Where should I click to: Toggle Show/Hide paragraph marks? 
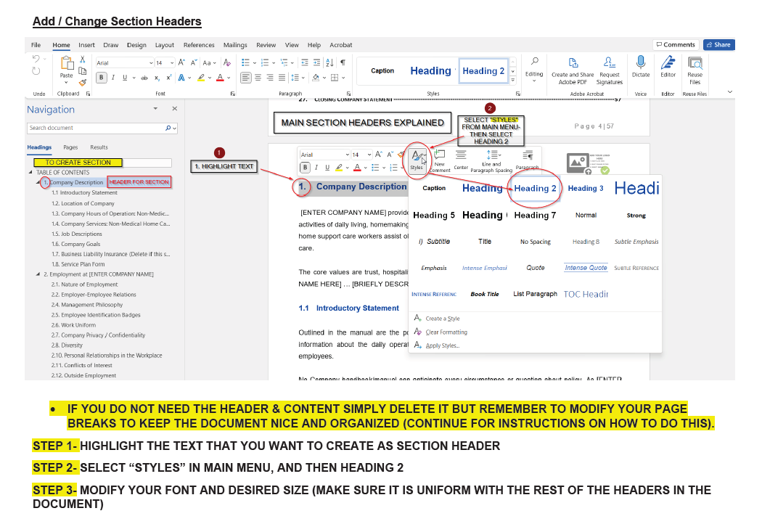[343, 62]
